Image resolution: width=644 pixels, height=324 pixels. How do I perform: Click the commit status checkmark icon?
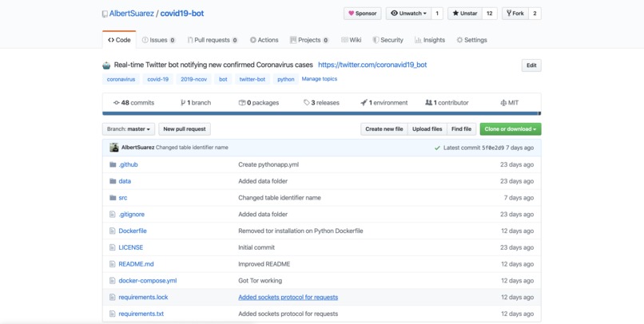[437, 148]
